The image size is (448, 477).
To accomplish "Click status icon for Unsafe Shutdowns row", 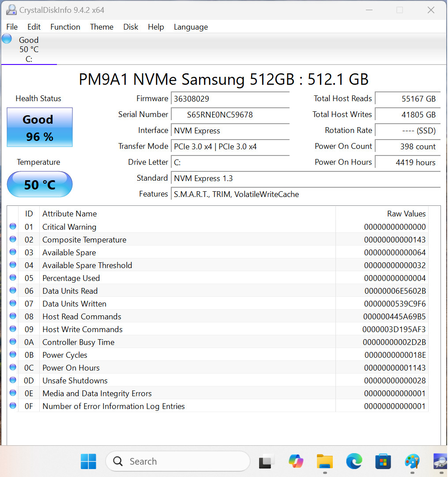I will click(13, 380).
